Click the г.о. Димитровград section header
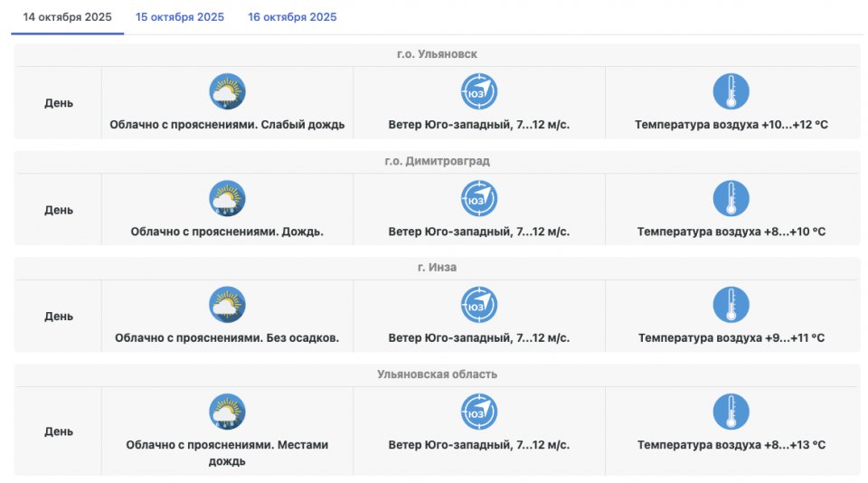 (x=437, y=161)
